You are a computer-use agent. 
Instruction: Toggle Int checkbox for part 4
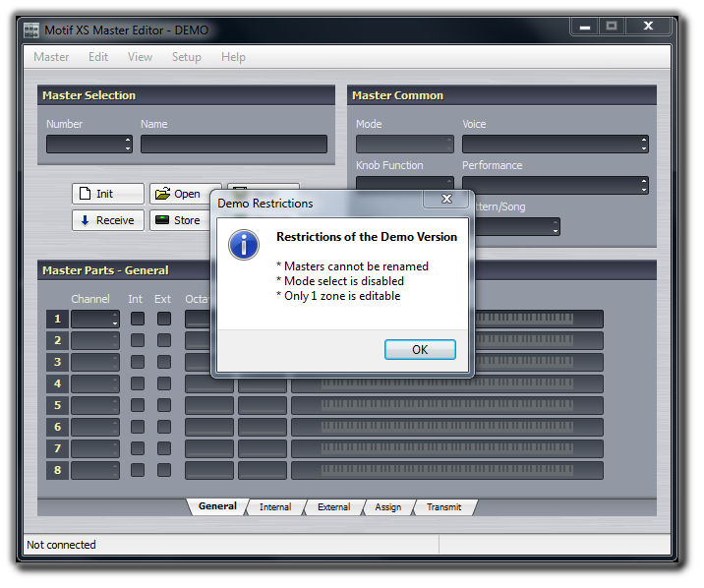[138, 383]
